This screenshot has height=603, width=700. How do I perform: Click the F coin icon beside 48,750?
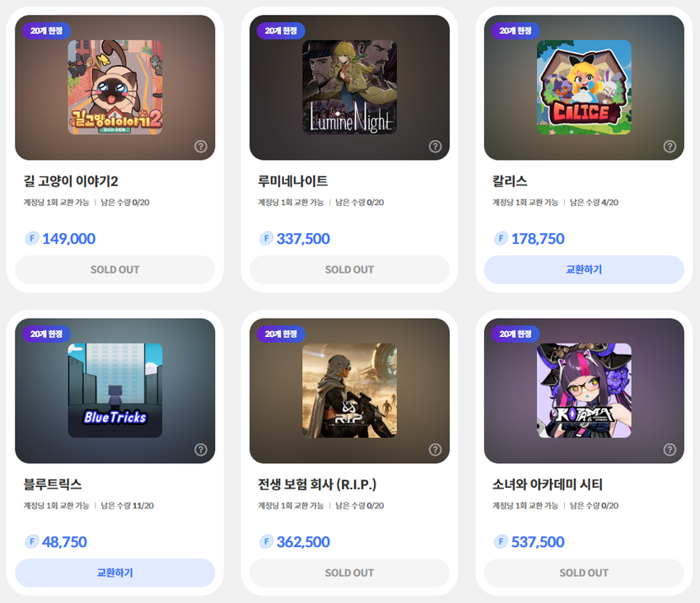tap(31, 542)
